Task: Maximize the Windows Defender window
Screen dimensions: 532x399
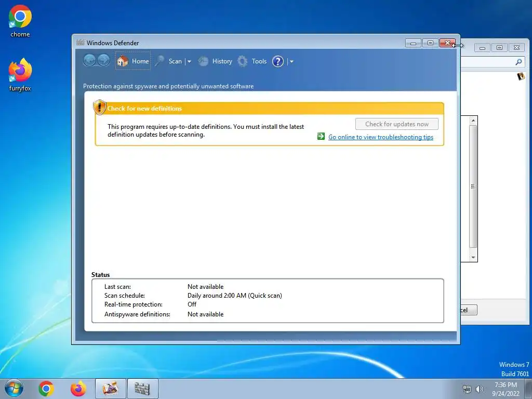Action: pos(430,43)
